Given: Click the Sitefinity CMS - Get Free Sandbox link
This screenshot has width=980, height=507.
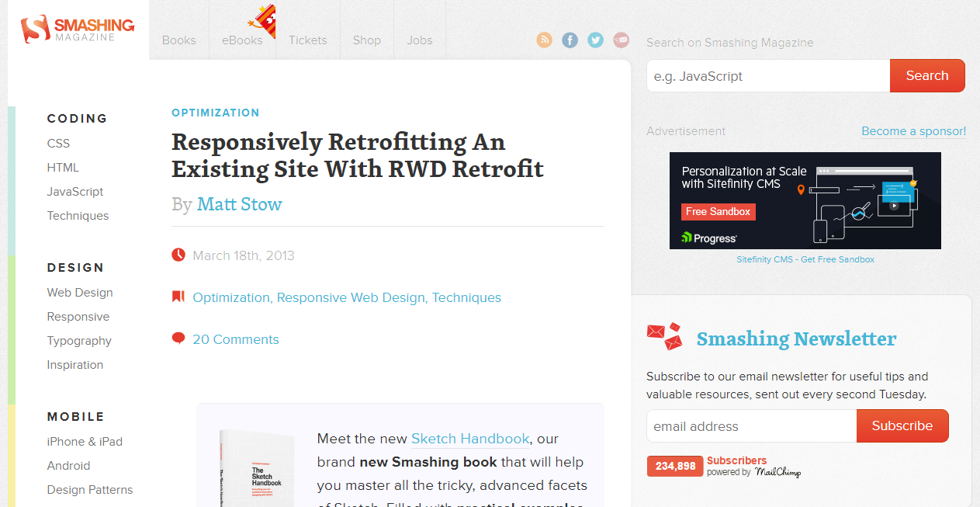Looking at the screenshot, I should (x=805, y=259).
